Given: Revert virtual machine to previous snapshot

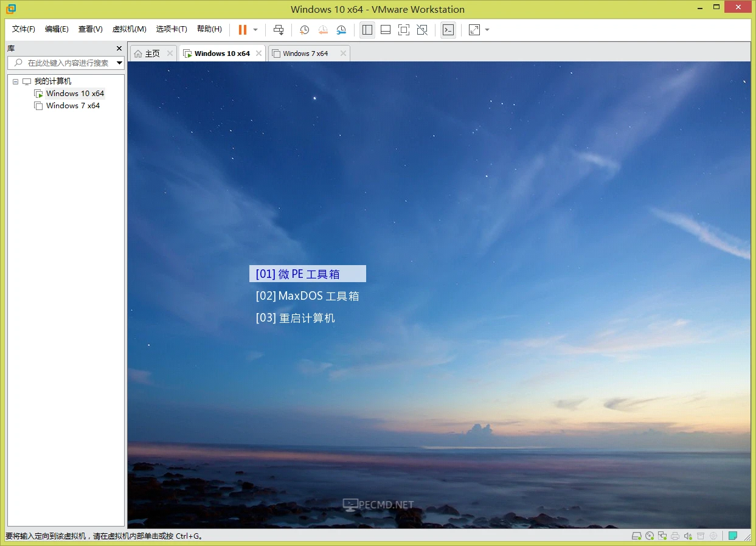Looking at the screenshot, I should point(323,30).
